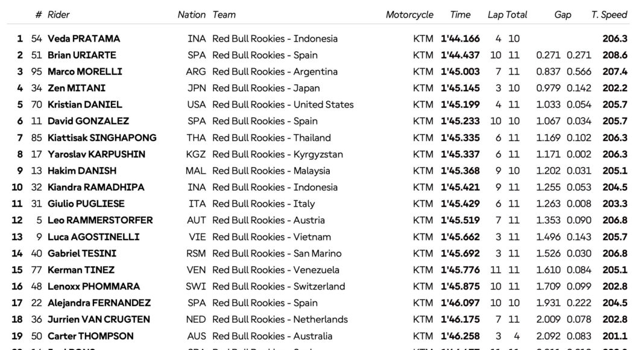
Task: Click Red Bull Rookies - United States team
Action: (x=283, y=104)
